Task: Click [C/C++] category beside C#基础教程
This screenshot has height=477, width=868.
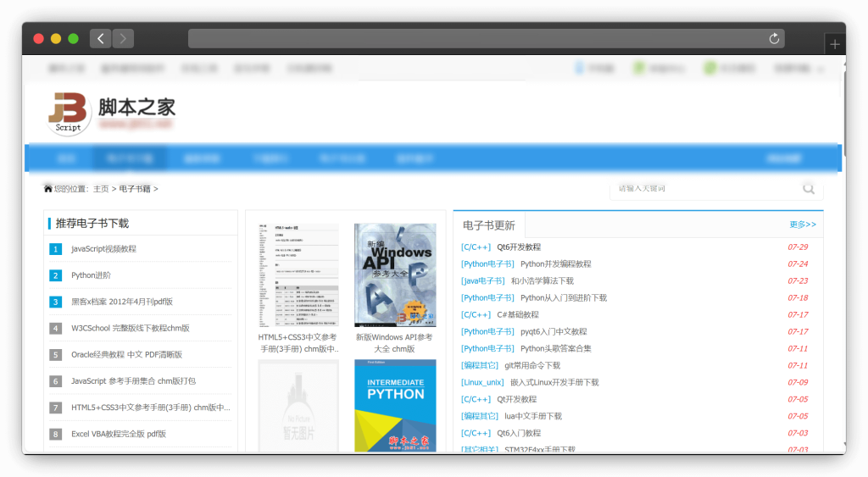Action: 476,315
